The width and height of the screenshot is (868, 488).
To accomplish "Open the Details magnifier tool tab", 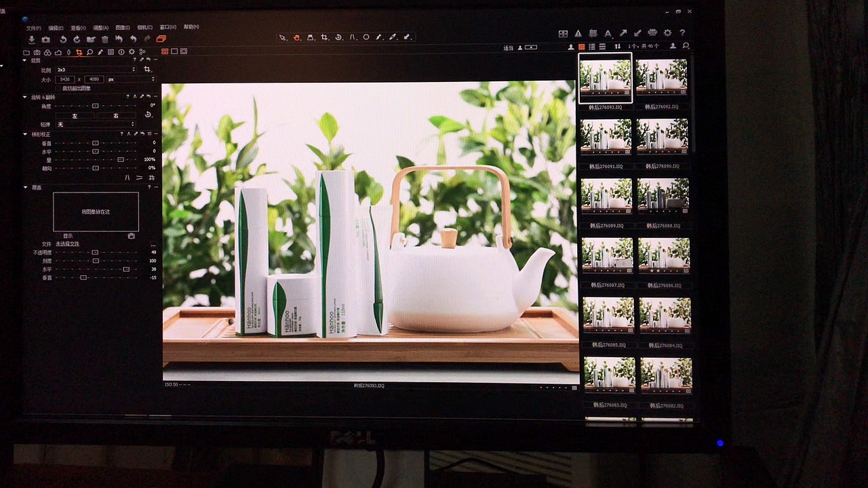I will (90, 52).
